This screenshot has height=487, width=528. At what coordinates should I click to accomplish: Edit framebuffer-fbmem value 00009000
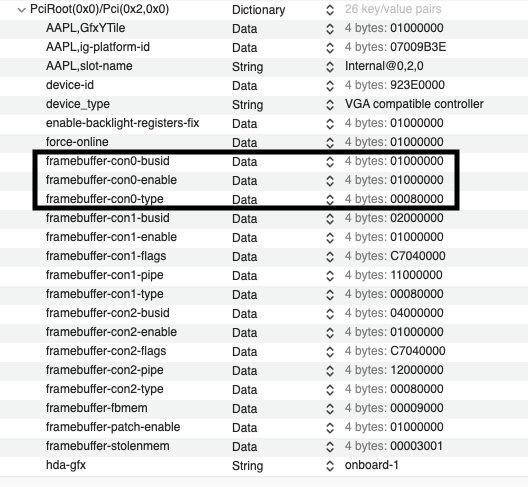[x=417, y=408]
